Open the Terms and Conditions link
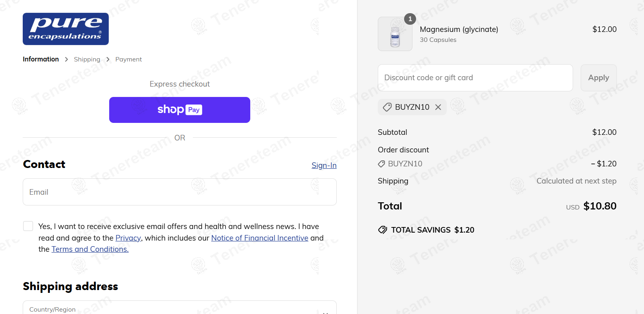 tap(90, 249)
